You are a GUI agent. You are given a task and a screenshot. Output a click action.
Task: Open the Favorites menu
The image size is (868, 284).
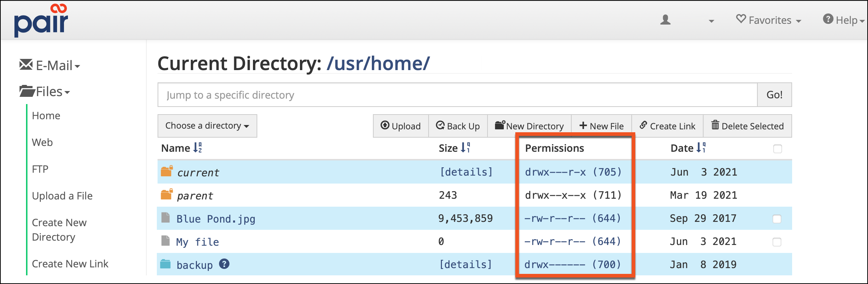pos(769,20)
